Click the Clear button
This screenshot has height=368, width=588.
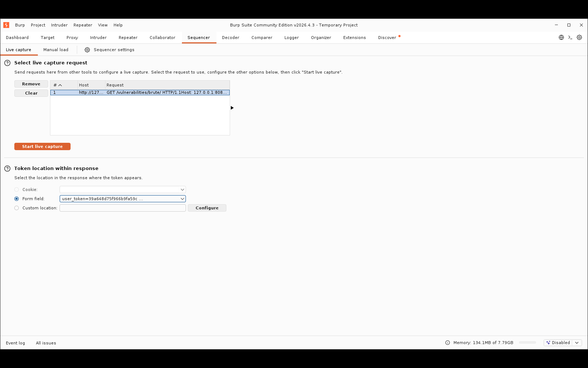click(x=31, y=93)
